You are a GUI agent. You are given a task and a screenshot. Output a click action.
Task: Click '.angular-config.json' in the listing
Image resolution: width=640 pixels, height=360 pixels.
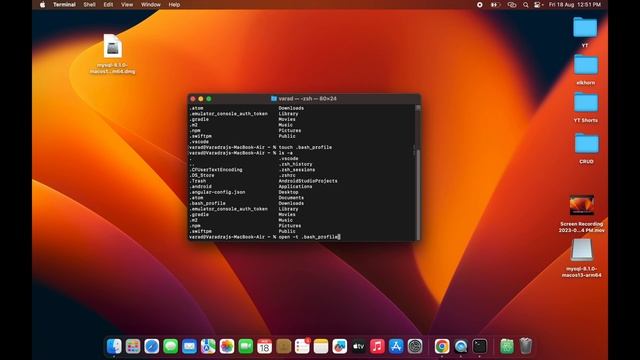click(218, 192)
